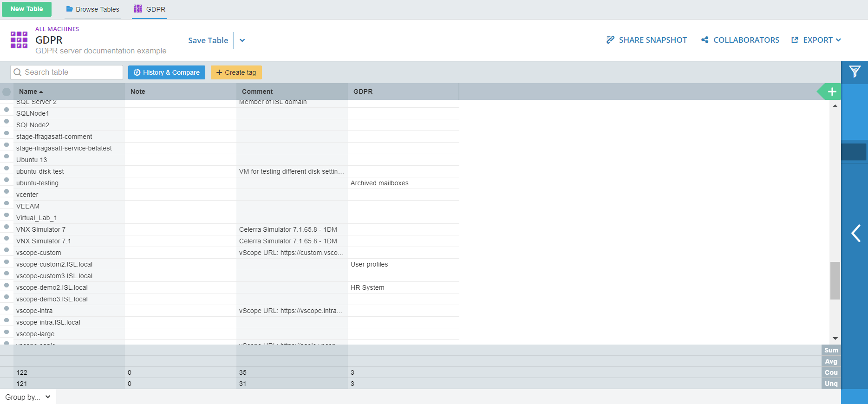Open the Group by dropdown
Screen dimensions: 868x404
[x=28, y=397]
